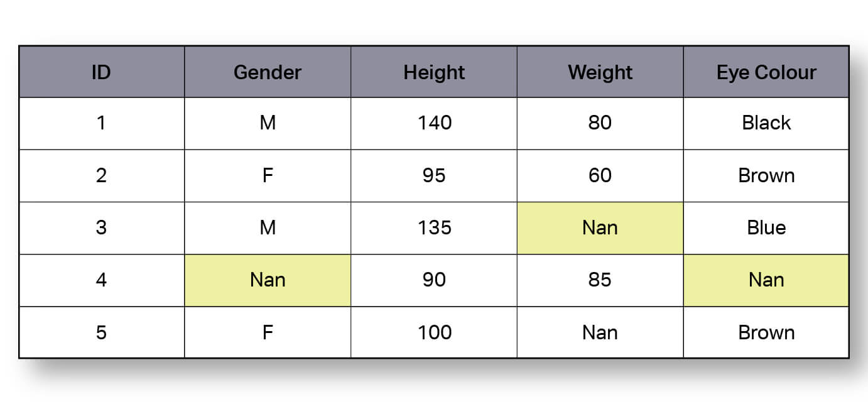This screenshot has width=868, height=404.
Task: Click the unhighlighted Nan cell in row 5
Action: pyautogui.click(x=600, y=332)
